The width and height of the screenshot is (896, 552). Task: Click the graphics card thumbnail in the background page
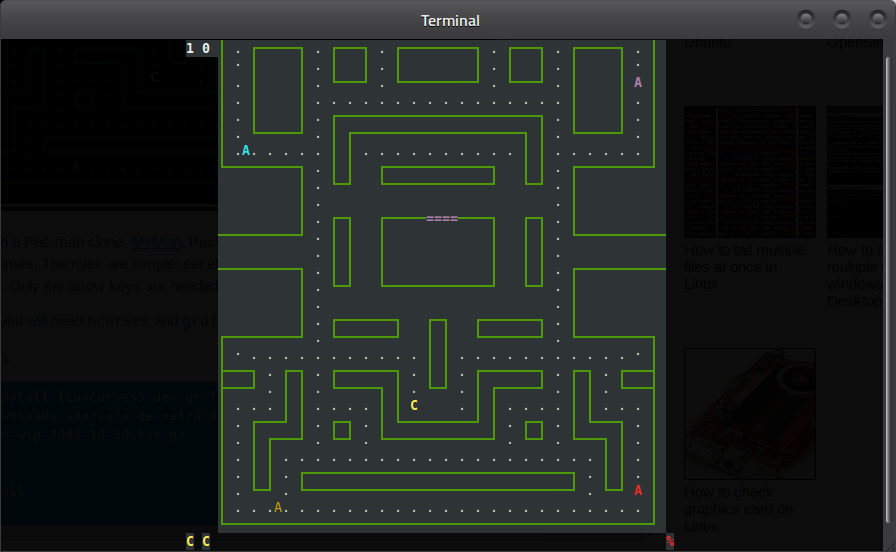(x=750, y=414)
